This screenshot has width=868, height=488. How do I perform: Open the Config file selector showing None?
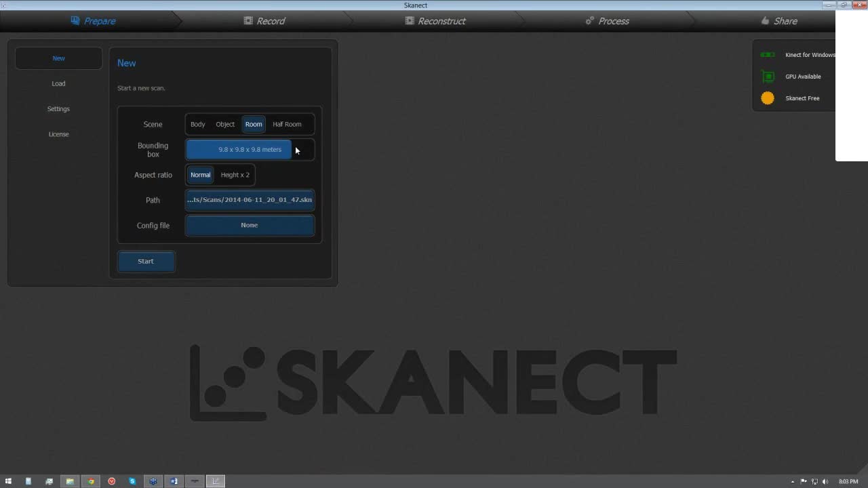click(x=250, y=225)
